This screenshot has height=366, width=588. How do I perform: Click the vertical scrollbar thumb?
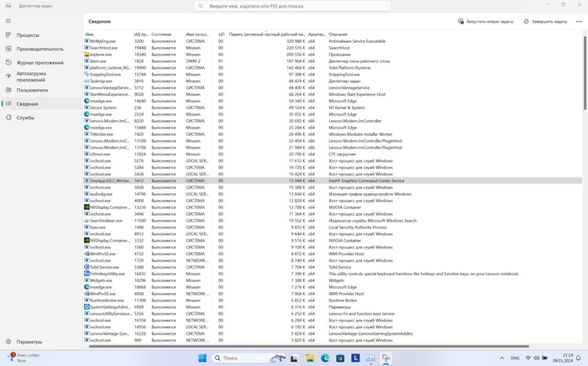click(x=585, y=73)
